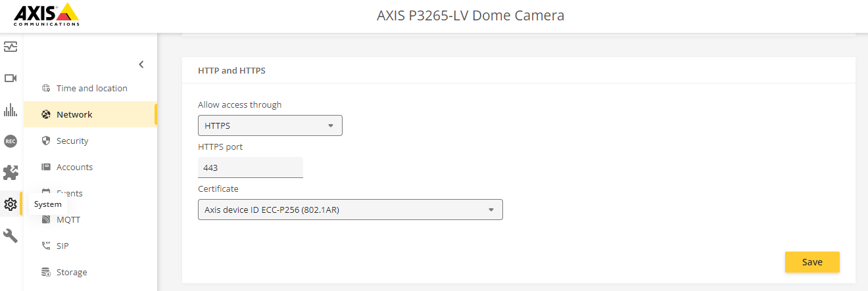The image size is (868, 291).
Task: Open the REC recordings icon
Action: click(x=11, y=141)
